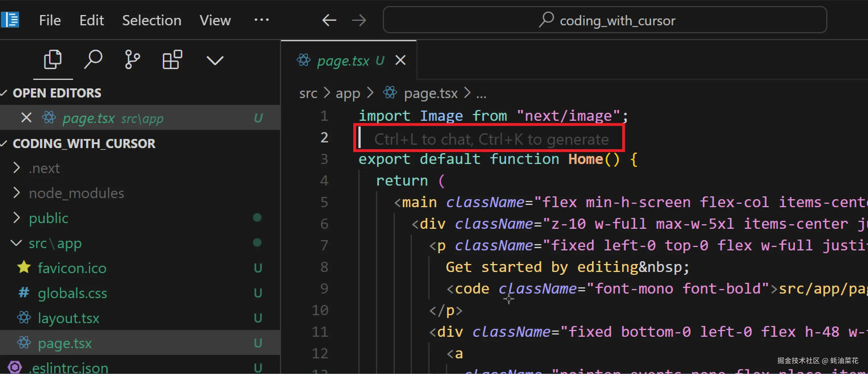
Task: Open the Views and More Actions chevron dropdown
Action: pos(215,60)
